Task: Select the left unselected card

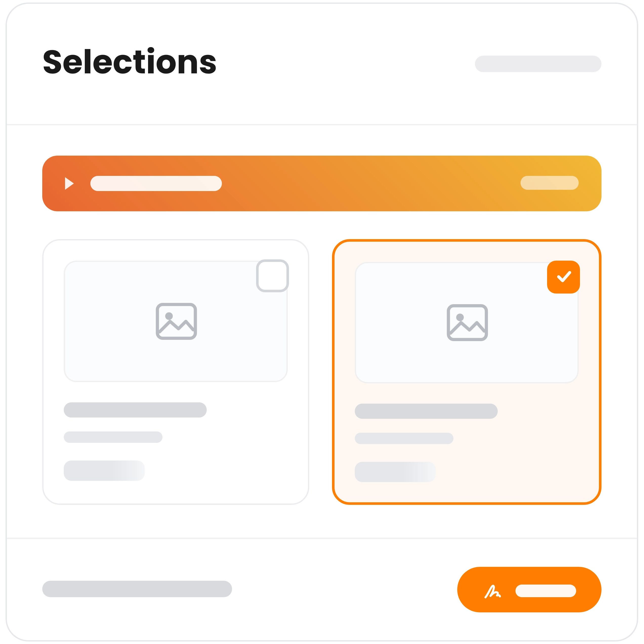Action: [176, 372]
